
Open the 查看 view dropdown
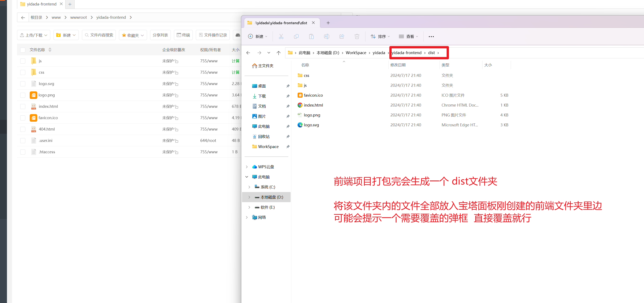[409, 36]
